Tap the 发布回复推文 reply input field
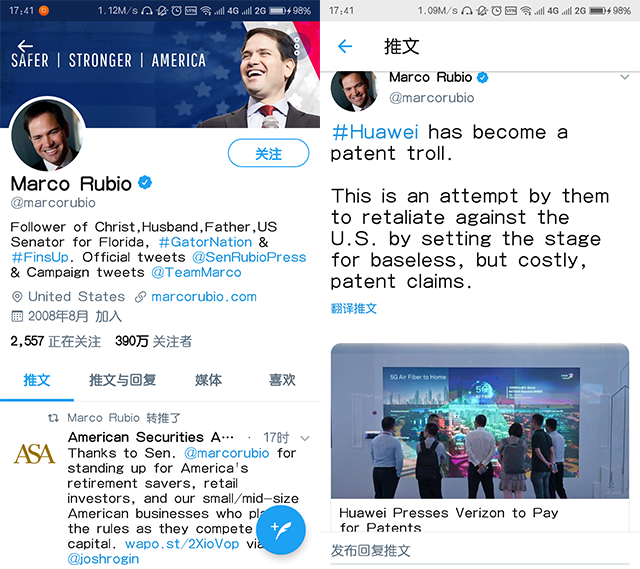Image resolution: width=640 pixels, height=569 pixels. click(480, 550)
